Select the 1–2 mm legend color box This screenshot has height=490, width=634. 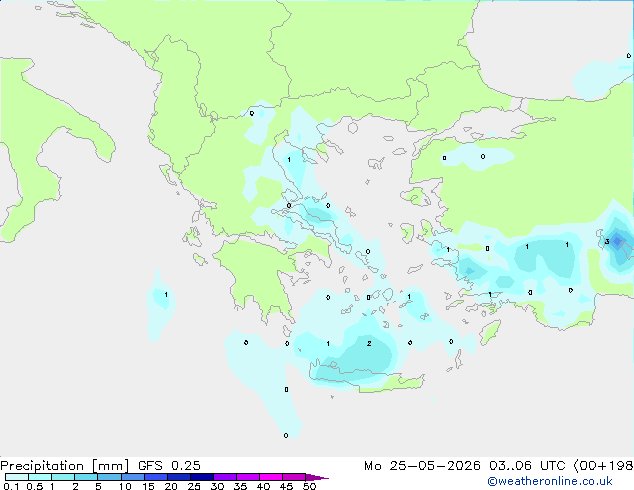(63, 477)
